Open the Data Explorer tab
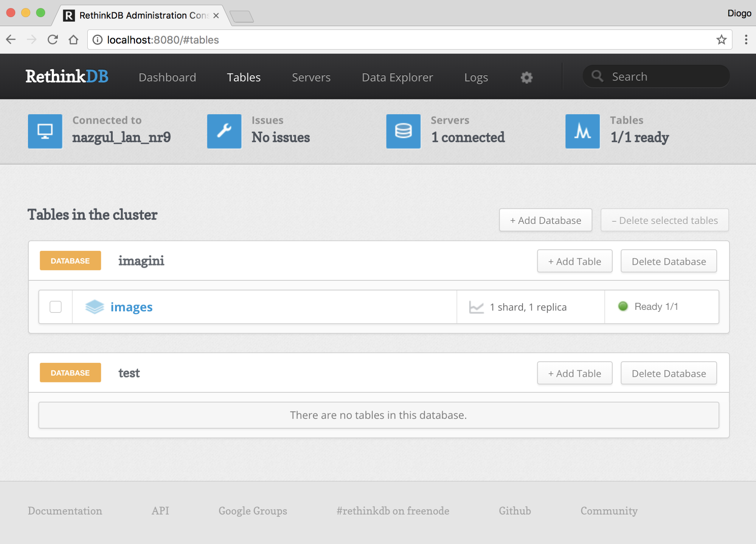This screenshot has width=756, height=544. pos(397,77)
